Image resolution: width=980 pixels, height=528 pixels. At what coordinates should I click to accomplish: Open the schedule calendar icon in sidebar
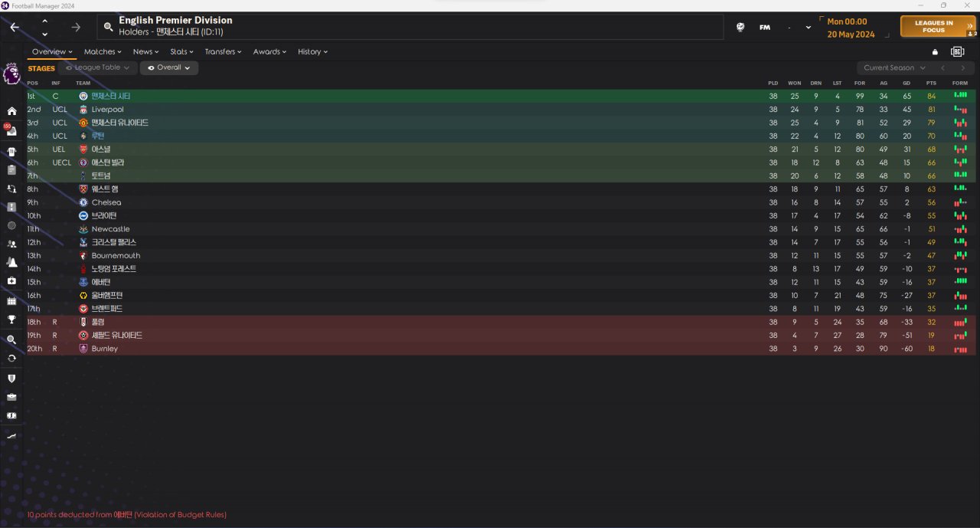[11, 300]
